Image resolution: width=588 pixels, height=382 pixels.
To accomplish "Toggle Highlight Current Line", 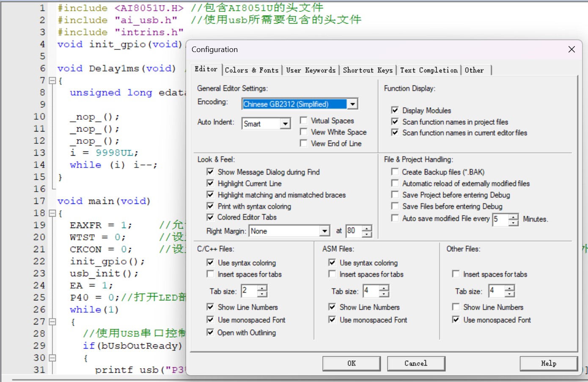I will click(210, 183).
